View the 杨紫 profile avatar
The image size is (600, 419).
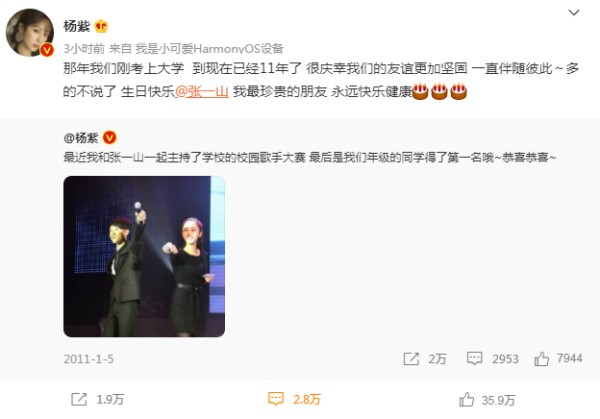(30, 33)
